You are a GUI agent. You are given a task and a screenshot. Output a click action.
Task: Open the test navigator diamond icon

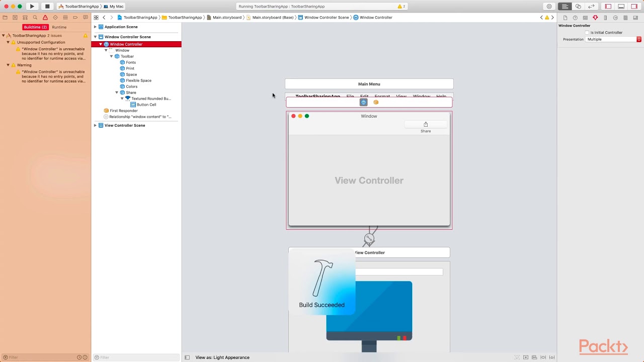[55, 18]
